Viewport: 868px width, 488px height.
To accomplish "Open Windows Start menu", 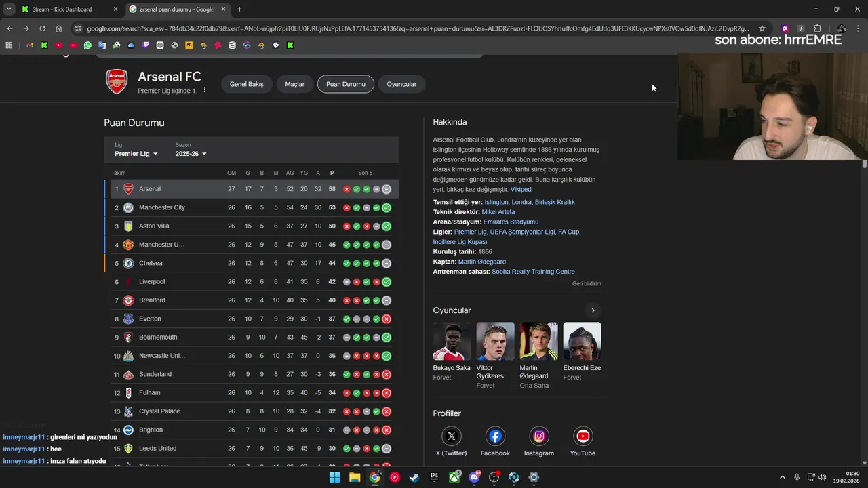I will [335, 477].
